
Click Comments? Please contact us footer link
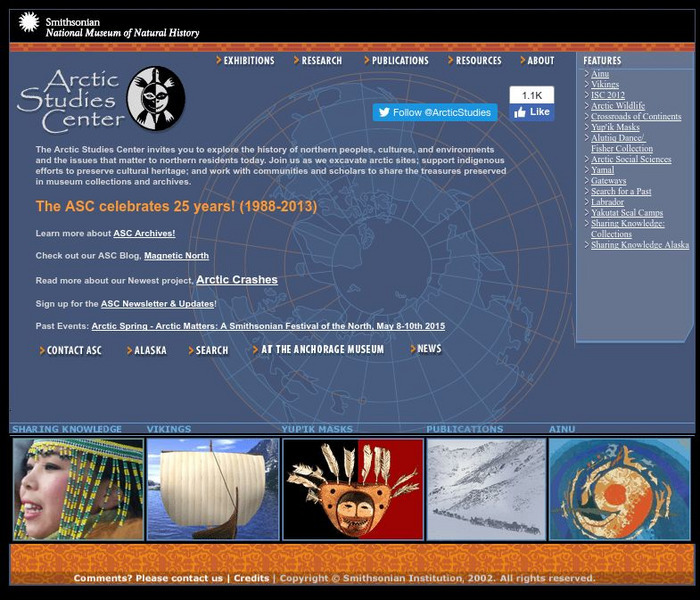(148, 578)
